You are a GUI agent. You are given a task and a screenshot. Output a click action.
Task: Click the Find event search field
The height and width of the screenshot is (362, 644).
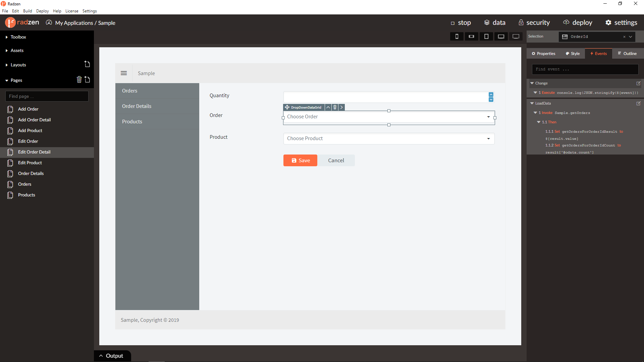585,69
